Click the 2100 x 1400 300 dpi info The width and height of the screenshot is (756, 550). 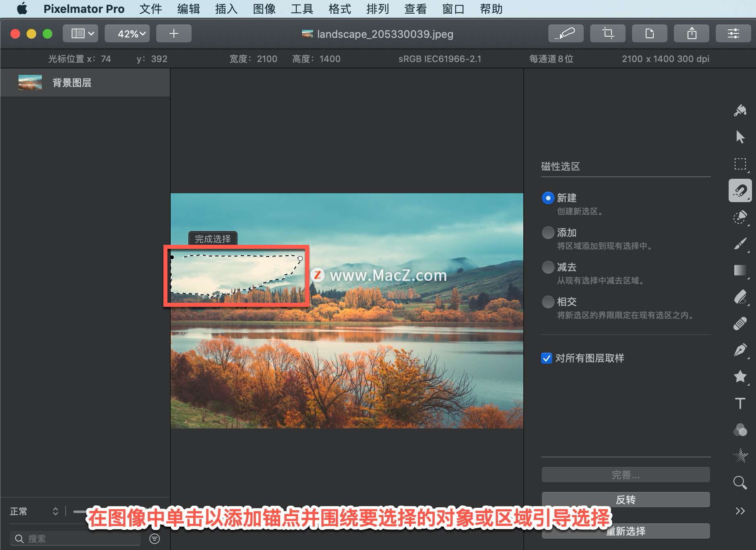pyautogui.click(x=665, y=59)
